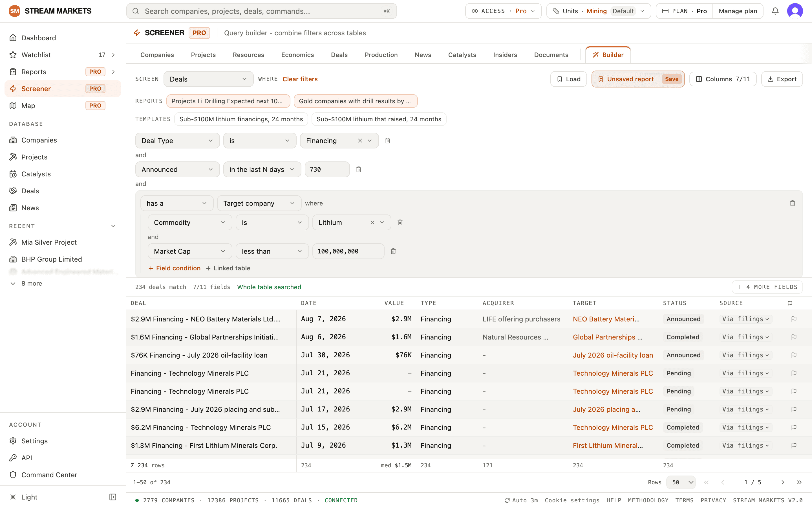Switch to the Insiders tab
The image size is (812, 508).
click(x=505, y=55)
